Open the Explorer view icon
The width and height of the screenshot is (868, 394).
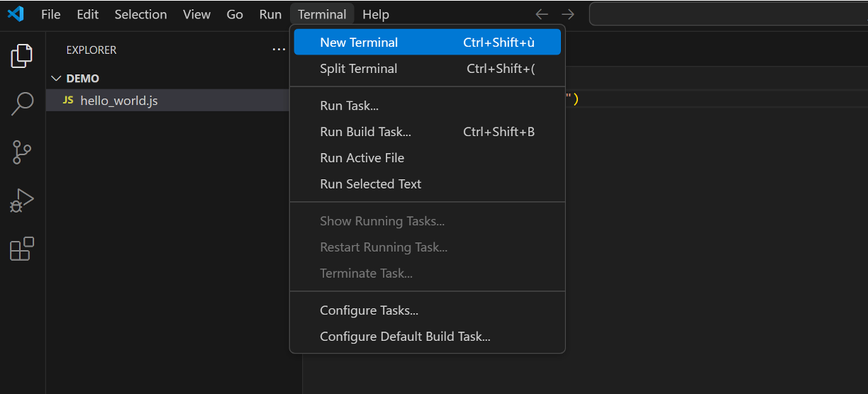click(22, 56)
